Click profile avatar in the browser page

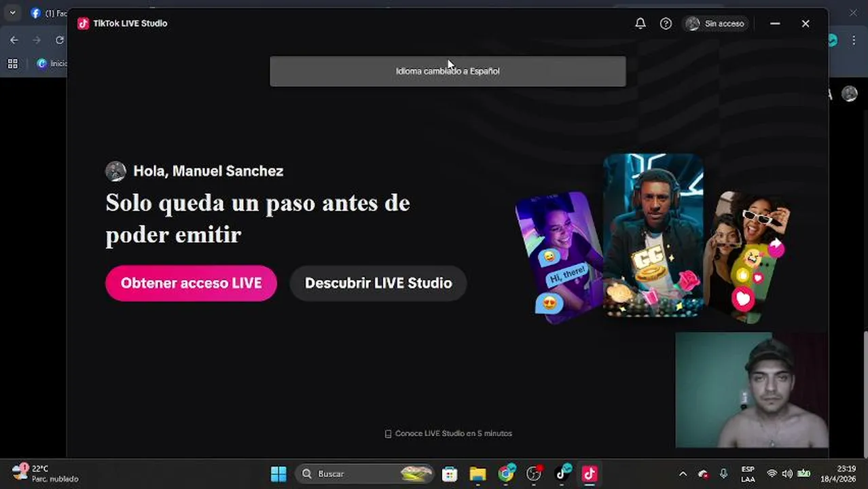[x=850, y=94]
